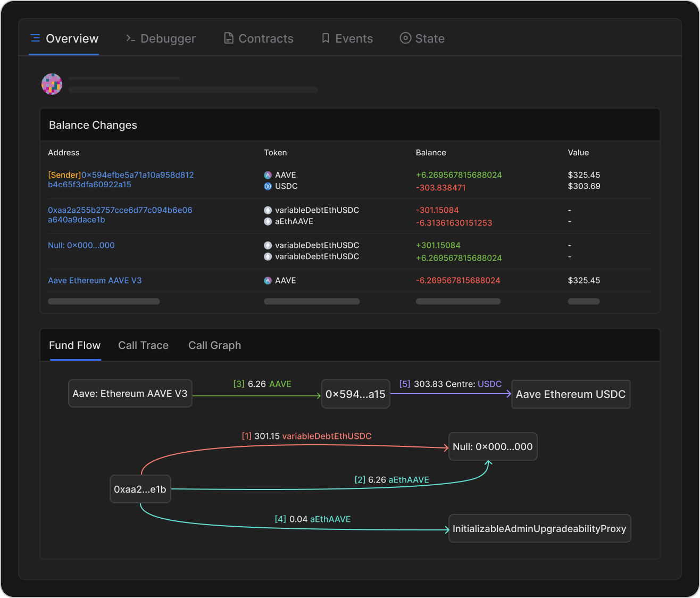Select the Call Graph tab
Viewport: 700px width, 598px height.
pos(214,345)
